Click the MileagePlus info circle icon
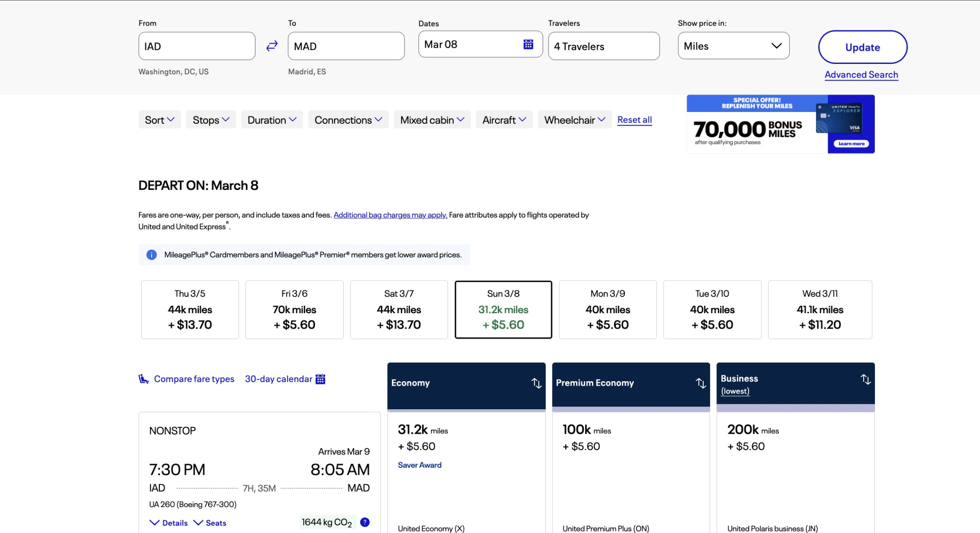The height and width of the screenshot is (533, 980). (x=152, y=255)
